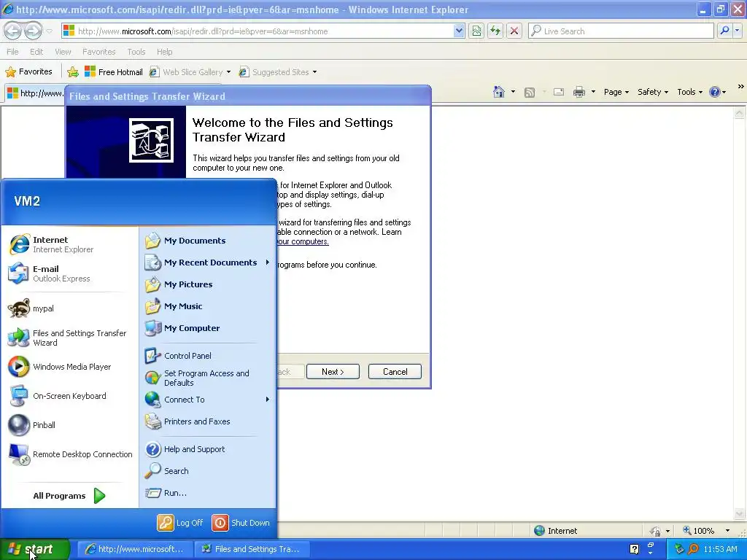Click the Add to Favorites Bar star icon
This screenshot has height=560, width=747.
click(x=73, y=72)
